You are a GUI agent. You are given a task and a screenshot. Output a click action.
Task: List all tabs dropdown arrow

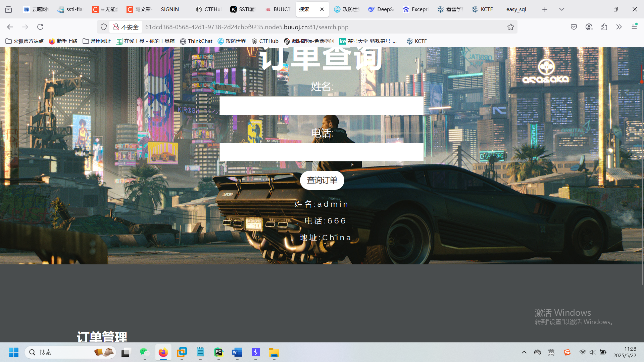[x=561, y=9]
